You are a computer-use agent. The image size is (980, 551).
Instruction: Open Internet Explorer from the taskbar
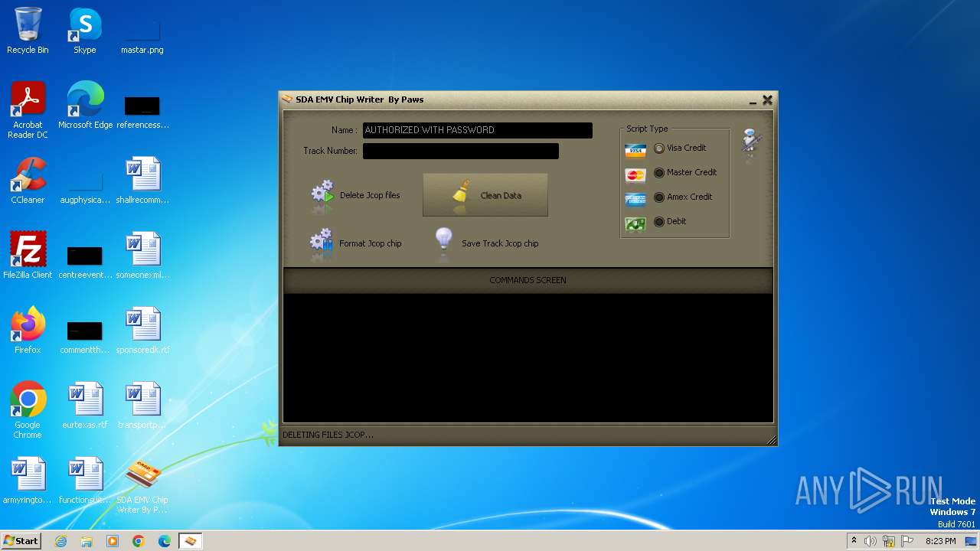coord(60,541)
